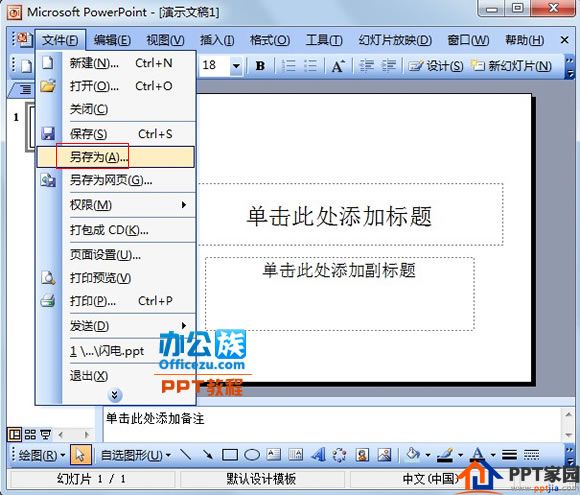Insert a vertical Text Box

[x=296, y=455]
